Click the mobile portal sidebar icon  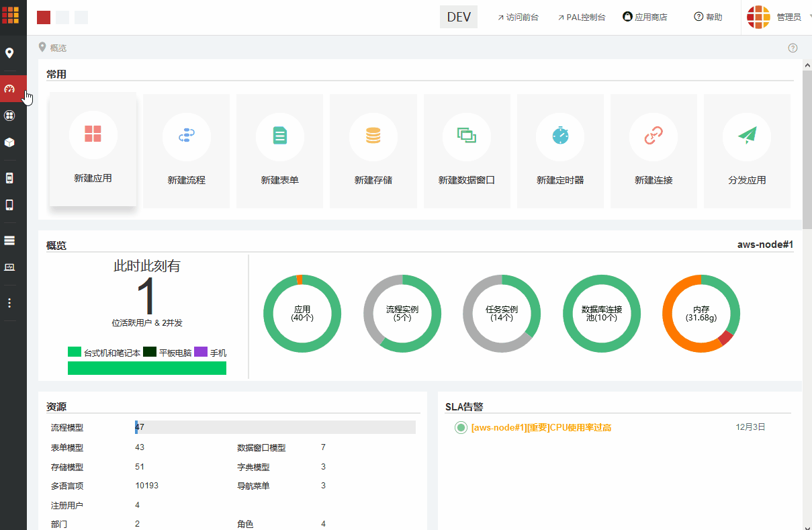9,178
